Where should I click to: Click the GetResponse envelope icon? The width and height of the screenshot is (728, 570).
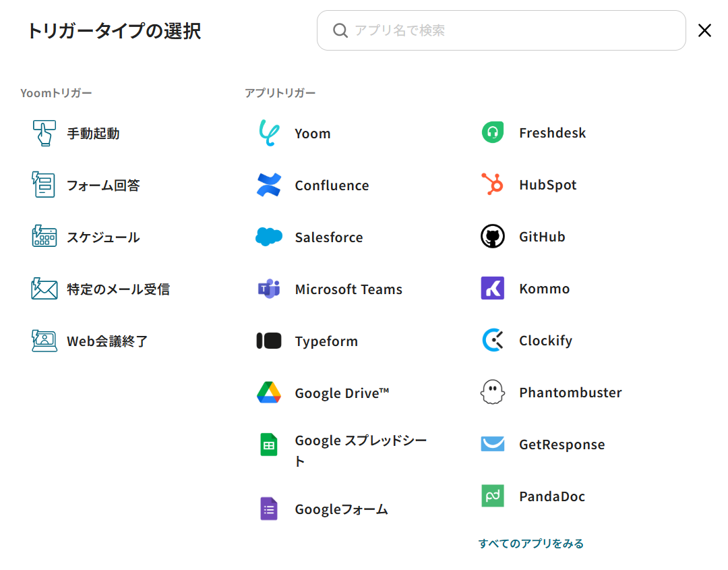493,444
